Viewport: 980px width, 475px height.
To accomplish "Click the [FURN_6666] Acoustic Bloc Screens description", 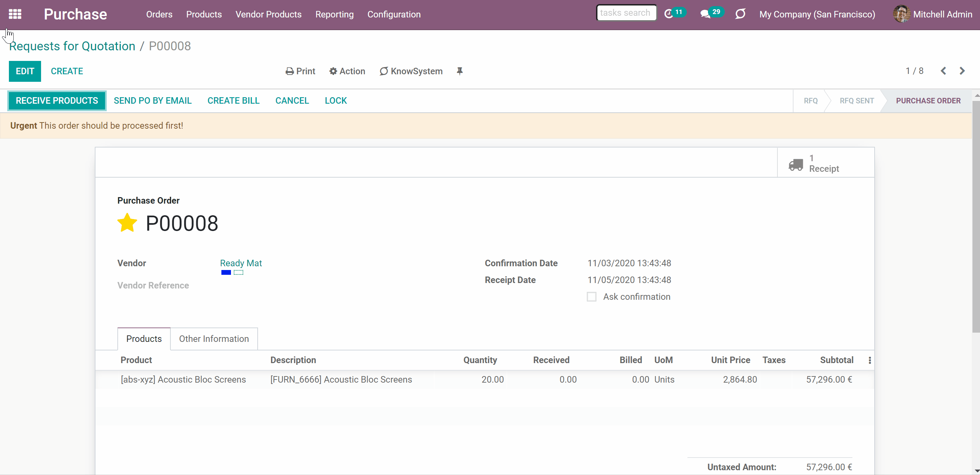I will click(341, 380).
